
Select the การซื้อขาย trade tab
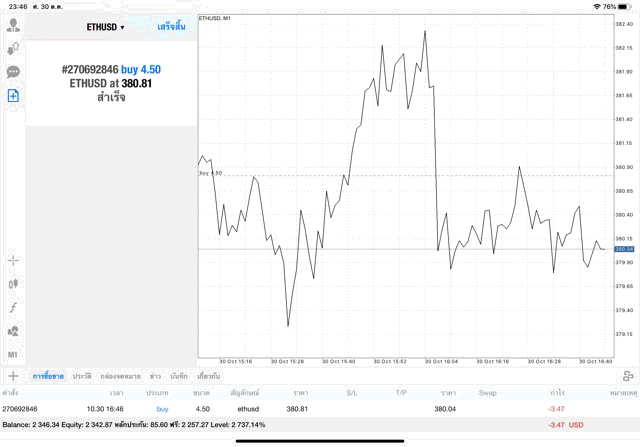[x=48, y=376]
